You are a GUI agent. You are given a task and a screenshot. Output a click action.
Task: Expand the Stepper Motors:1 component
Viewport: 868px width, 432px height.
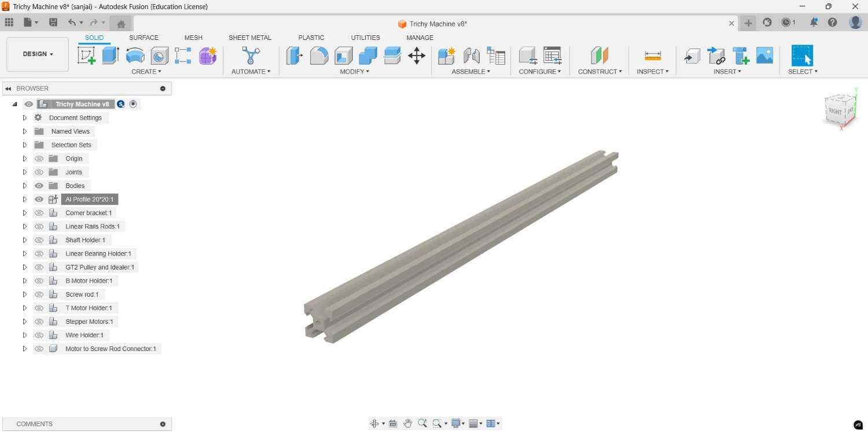pos(24,321)
